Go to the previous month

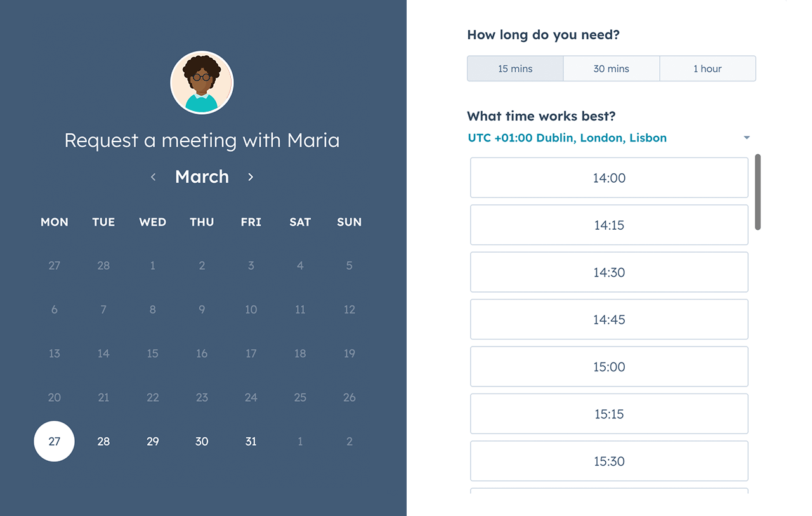click(x=153, y=177)
